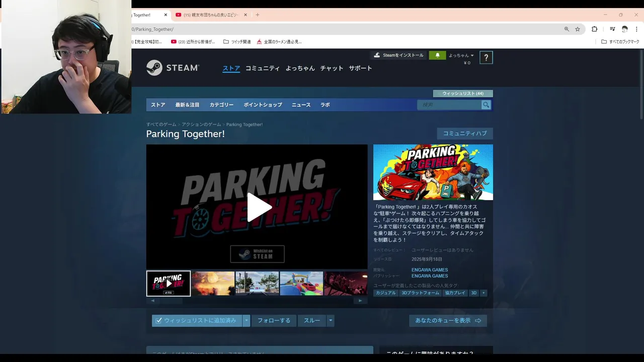
Task: Open the ストア header menu
Action: 231,68
